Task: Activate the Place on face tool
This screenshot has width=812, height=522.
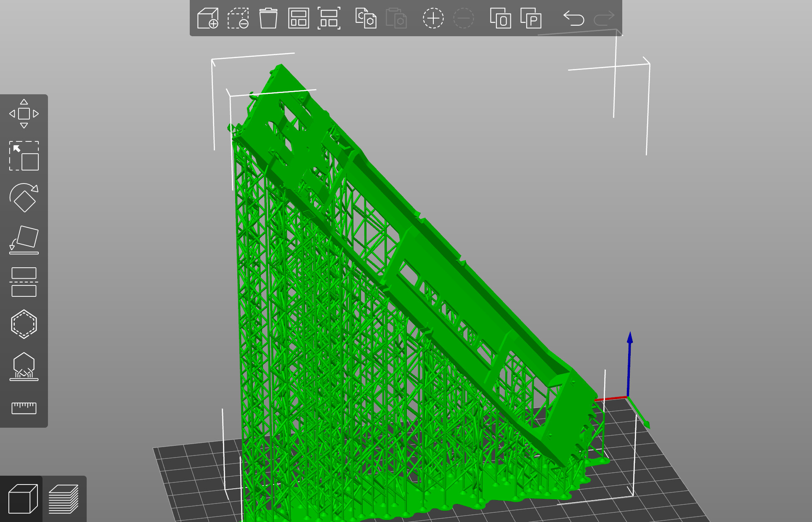Action: click(24, 240)
